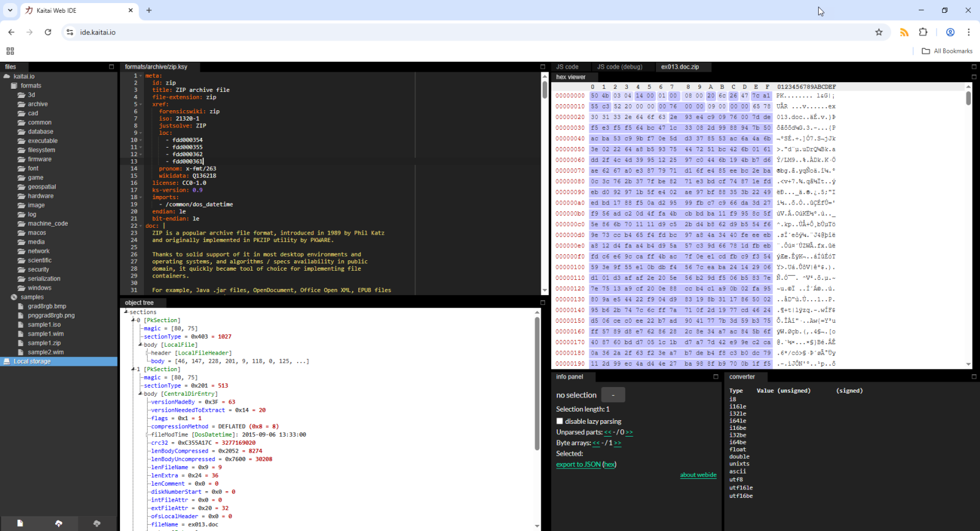
Task: Expand the fileModTime DosDatetime node
Action: [x=148, y=435]
